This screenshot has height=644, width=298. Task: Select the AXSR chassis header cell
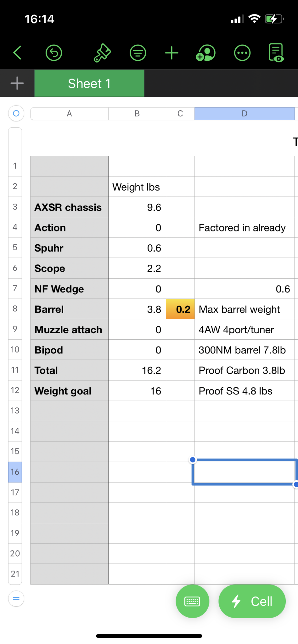(x=69, y=207)
